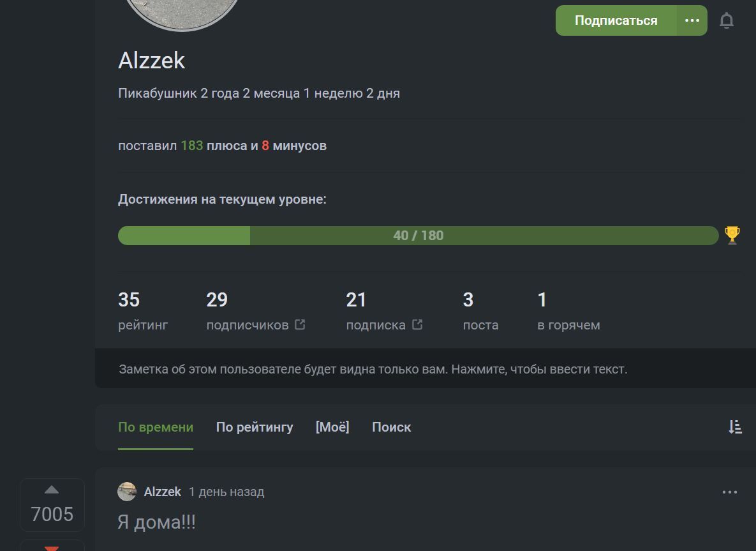Open subscriptions list via external link icon
The image size is (756, 551).
(417, 324)
